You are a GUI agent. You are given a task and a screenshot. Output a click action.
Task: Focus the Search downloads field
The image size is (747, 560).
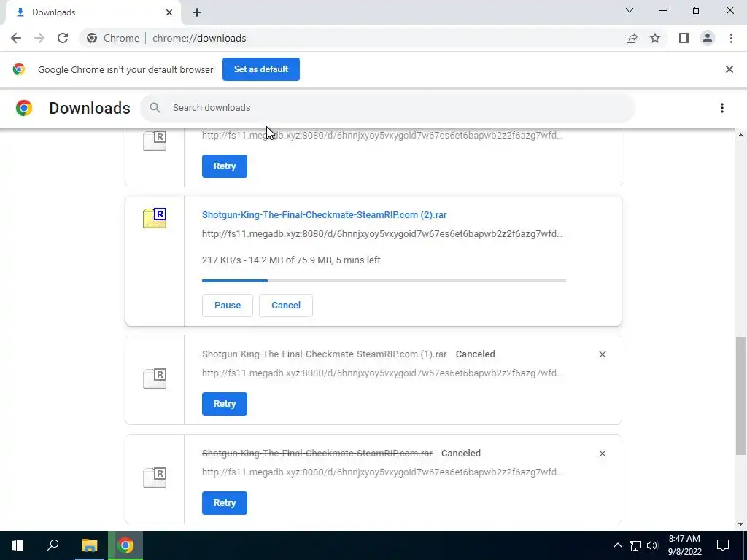point(387,108)
